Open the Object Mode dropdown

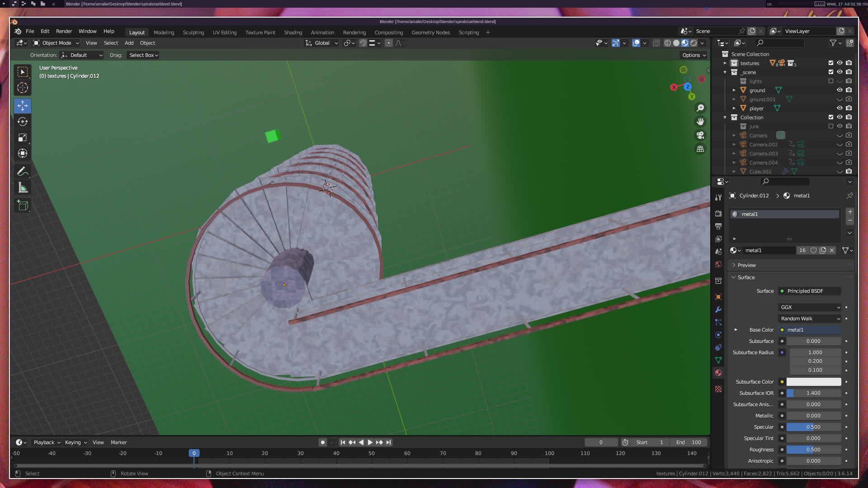coord(56,43)
